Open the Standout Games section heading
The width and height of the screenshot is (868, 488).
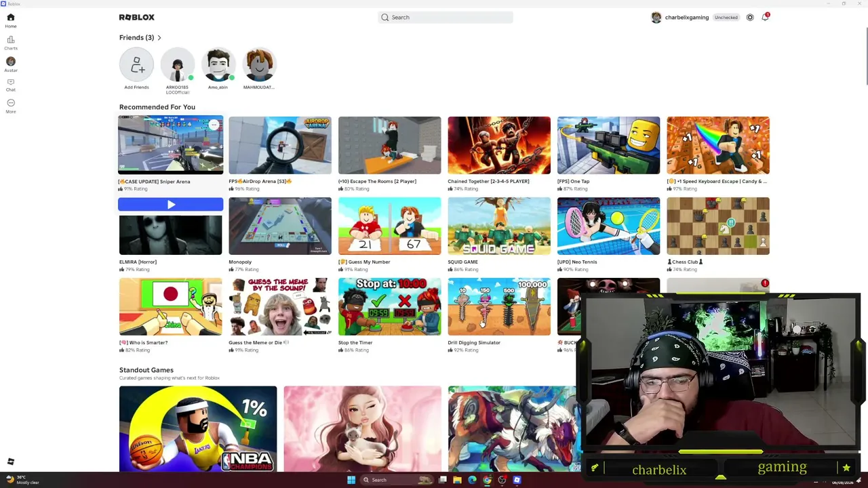click(x=146, y=370)
